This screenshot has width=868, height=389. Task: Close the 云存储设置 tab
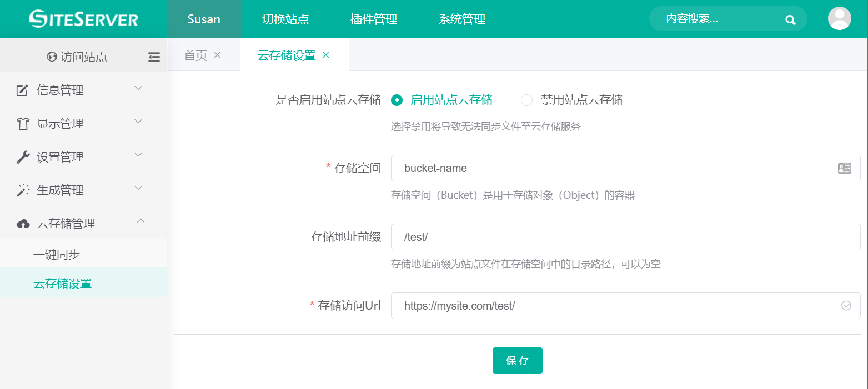point(326,55)
